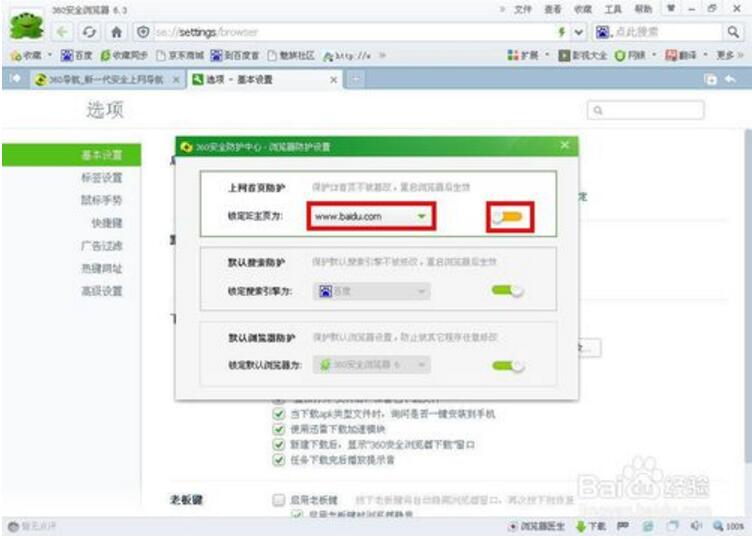
Task: Expand the 更多 toolbar overflow
Action: pos(729,56)
